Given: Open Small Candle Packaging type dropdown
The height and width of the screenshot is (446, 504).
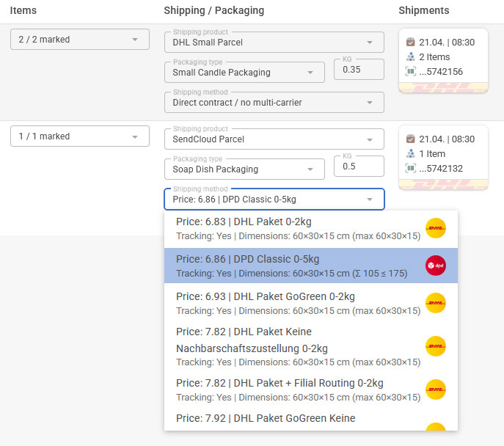Looking at the screenshot, I should (x=244, y=73).
